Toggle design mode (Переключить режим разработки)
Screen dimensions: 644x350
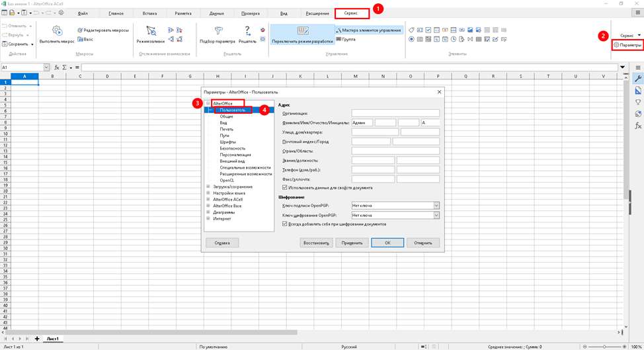[302, 31]
